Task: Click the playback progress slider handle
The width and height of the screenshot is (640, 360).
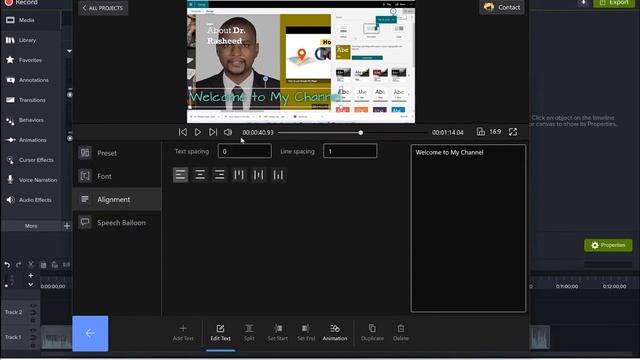Action: [360, 133]
